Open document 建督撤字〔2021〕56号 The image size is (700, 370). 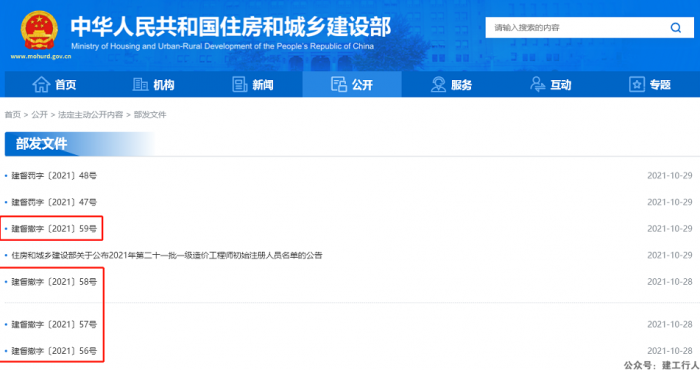(x=54, y=351)
